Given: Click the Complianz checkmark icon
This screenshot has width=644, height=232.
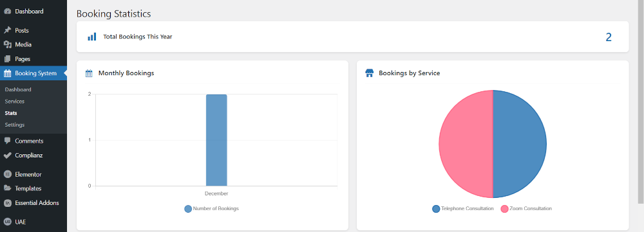Looking at the screenshot, I should click(x=7, y=156).
